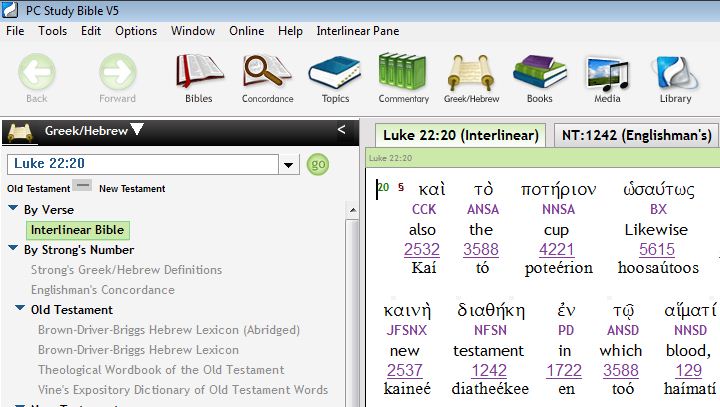Image resolution: width=720 pixels, height=407 pixels.
Task: Click the Luke 22:20 reference input field
Action: [143, 164]
